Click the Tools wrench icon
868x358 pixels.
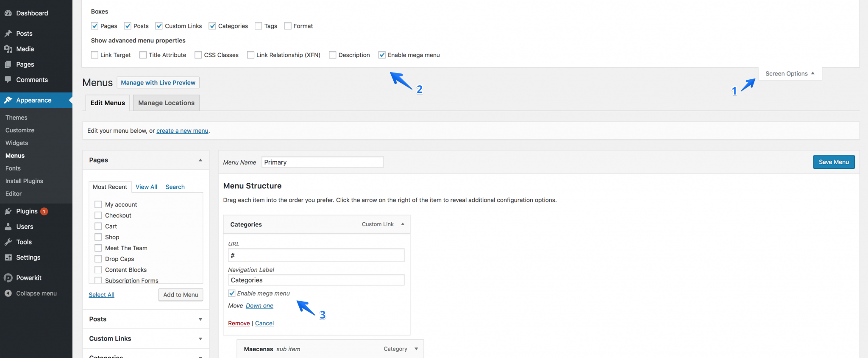8,242
